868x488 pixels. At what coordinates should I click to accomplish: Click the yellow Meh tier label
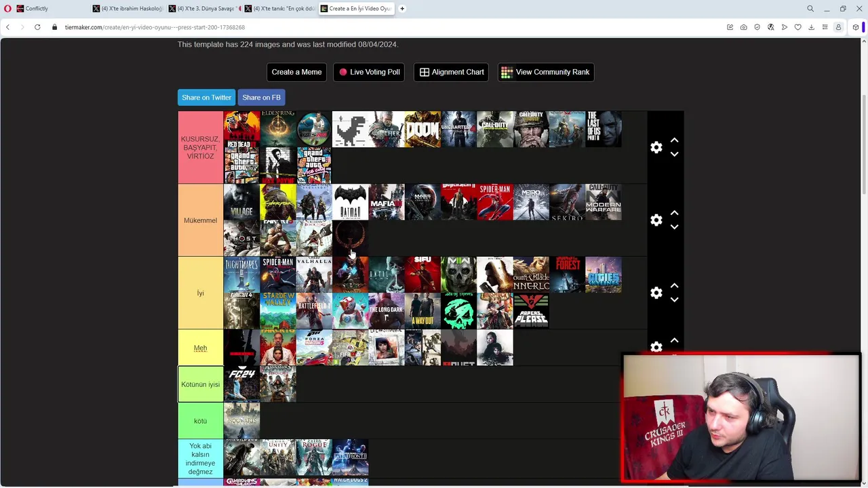[200, 348]
